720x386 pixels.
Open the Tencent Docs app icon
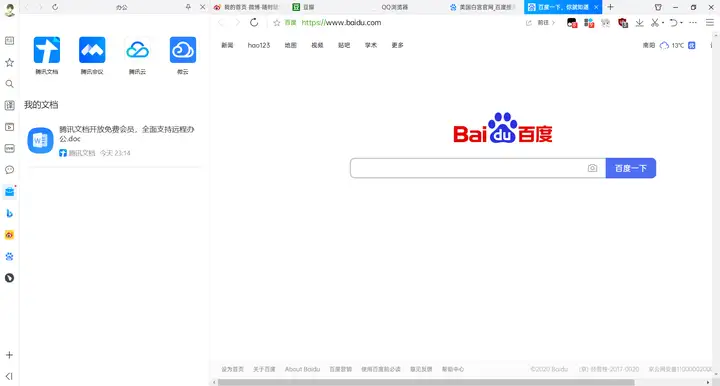point(47,50)
